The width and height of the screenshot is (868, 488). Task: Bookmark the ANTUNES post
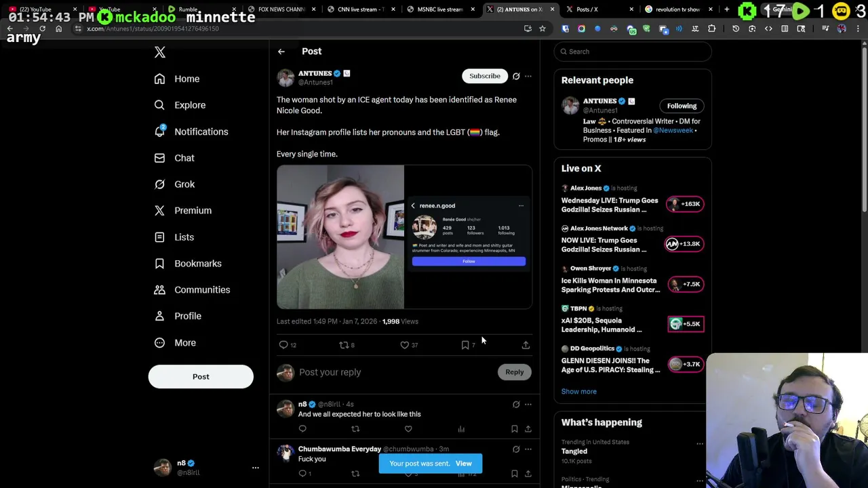(x=465, y=345)
